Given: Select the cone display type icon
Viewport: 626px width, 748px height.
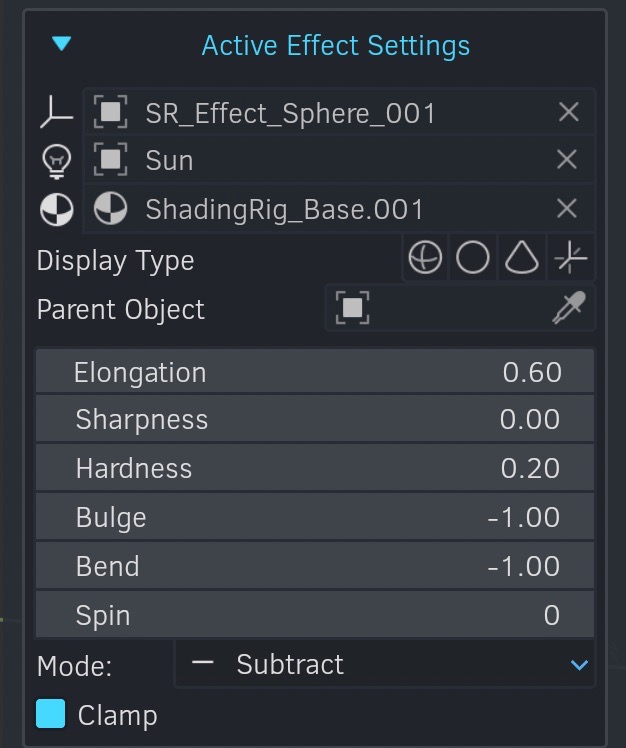Looking at the screenshot, I should [x=522, y=258].
